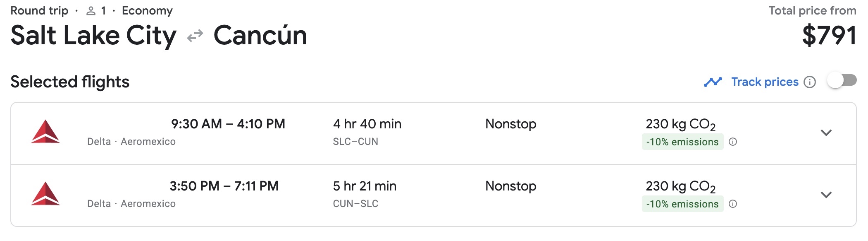This screenshot has width=868, height=241.
Task: Expand the 9:30 AM outbound flight details
Action: click(x=826, y=133)
